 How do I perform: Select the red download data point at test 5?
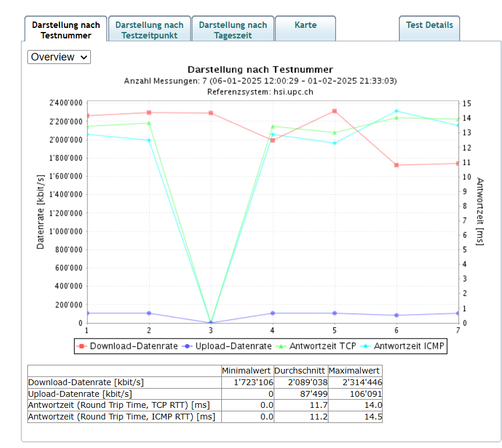(x=335, y=111)
